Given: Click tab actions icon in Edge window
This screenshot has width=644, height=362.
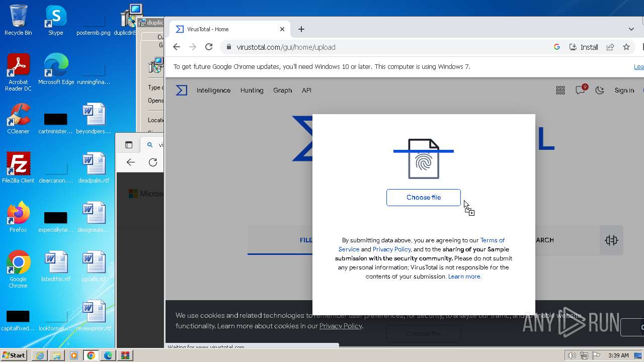Looking at the screenshot, I should [x=129, y=145].
